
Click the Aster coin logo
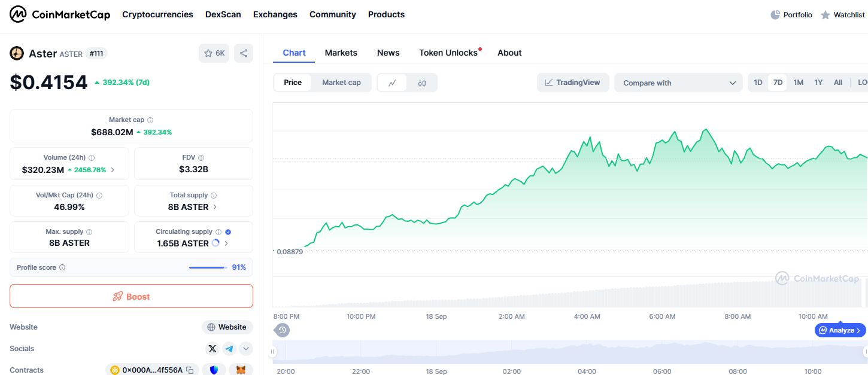pos(17,53)
